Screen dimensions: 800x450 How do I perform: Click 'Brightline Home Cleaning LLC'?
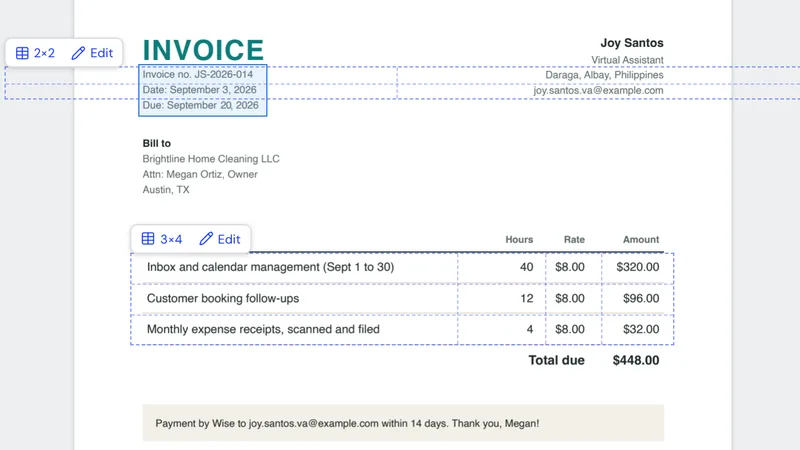click(x=211, y=159)
